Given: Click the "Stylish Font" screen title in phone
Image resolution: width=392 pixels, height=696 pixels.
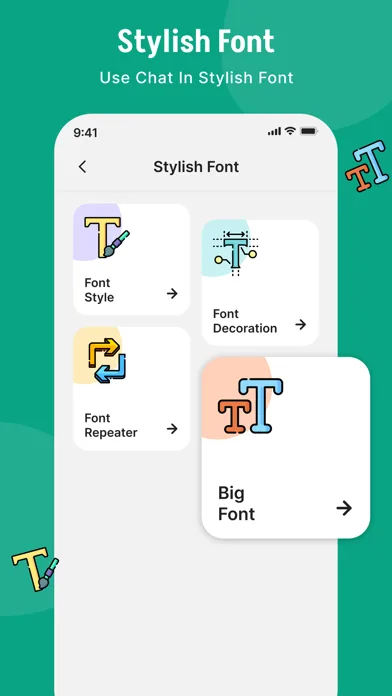Looking at the screenshot, I should pos(196,167).
